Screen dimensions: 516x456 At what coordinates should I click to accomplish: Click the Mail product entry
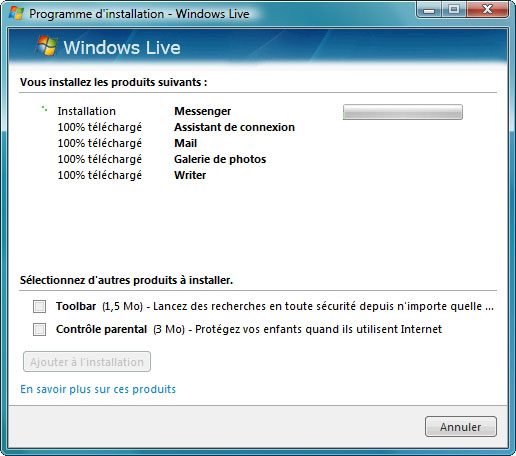click(185, 143)
